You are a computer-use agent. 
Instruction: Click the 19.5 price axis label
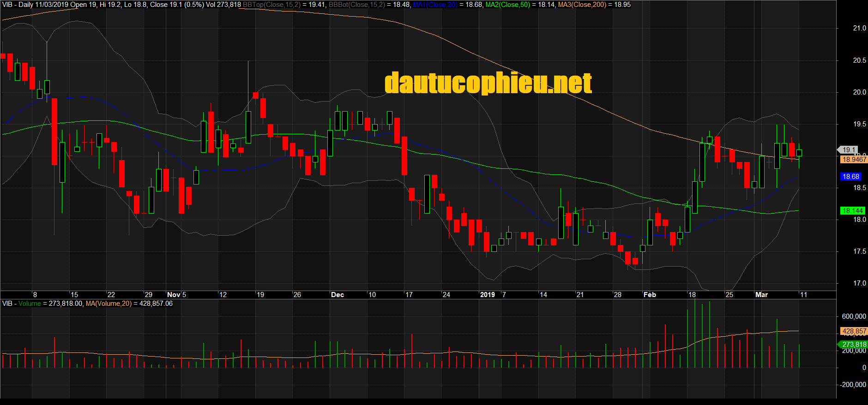point(859,124)
